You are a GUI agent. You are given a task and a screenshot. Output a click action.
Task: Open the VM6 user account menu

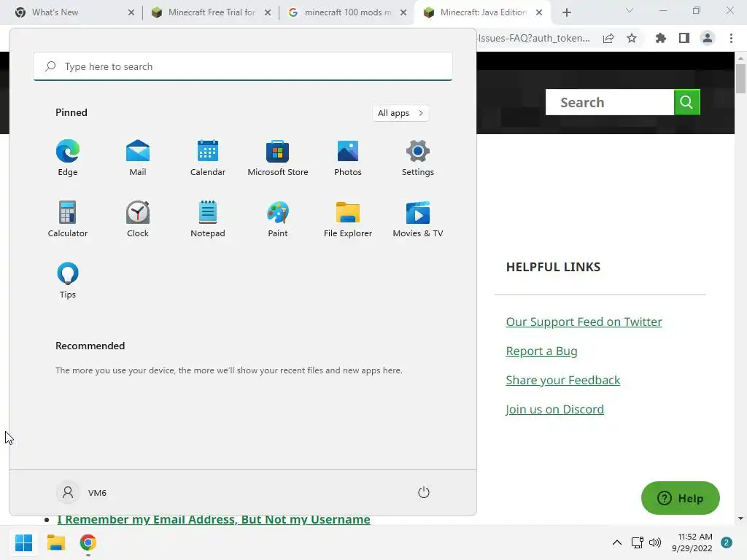click(x=82, y=492)
